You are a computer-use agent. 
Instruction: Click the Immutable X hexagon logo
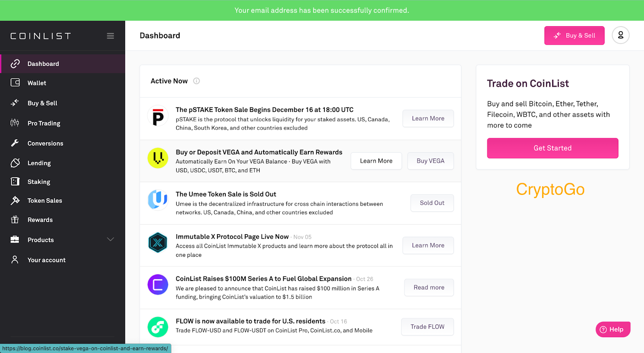click(x=158, y=242)
